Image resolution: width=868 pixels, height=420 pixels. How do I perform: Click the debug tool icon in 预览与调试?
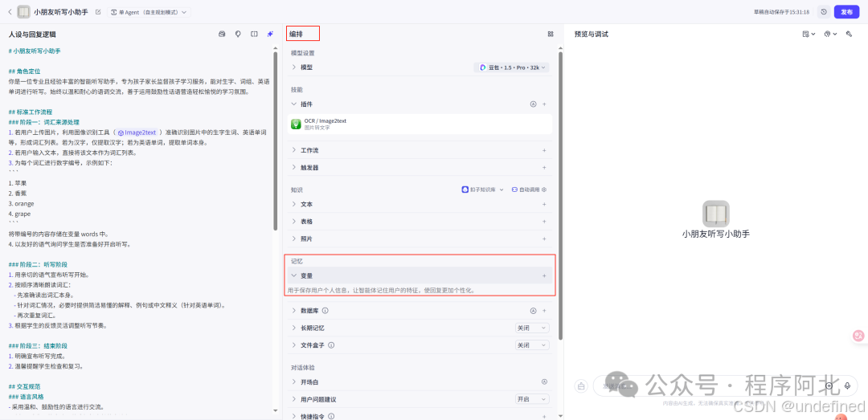tap(849, 35)
